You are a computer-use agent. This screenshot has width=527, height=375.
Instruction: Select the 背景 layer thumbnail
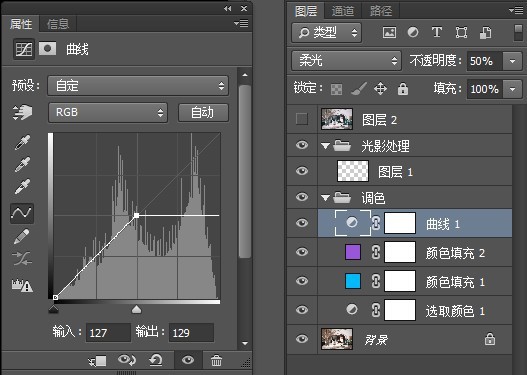pyautogui.click(x=337, y=339)
